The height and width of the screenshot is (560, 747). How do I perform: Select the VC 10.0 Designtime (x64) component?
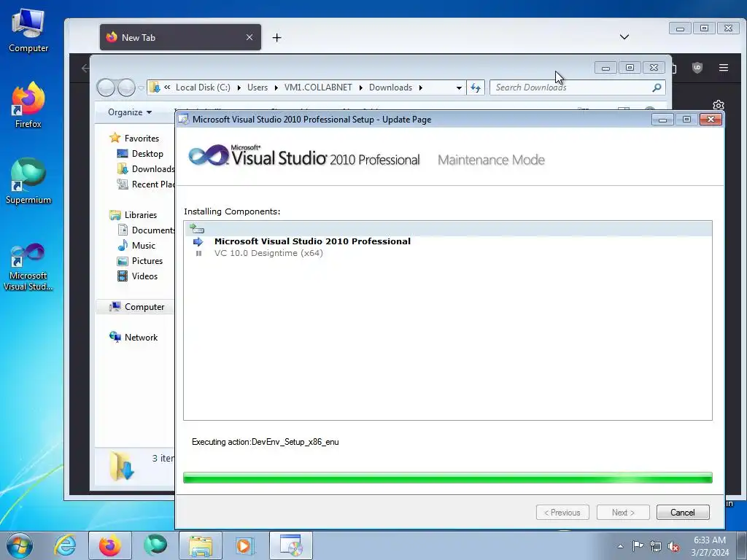[x=268, y=253]
